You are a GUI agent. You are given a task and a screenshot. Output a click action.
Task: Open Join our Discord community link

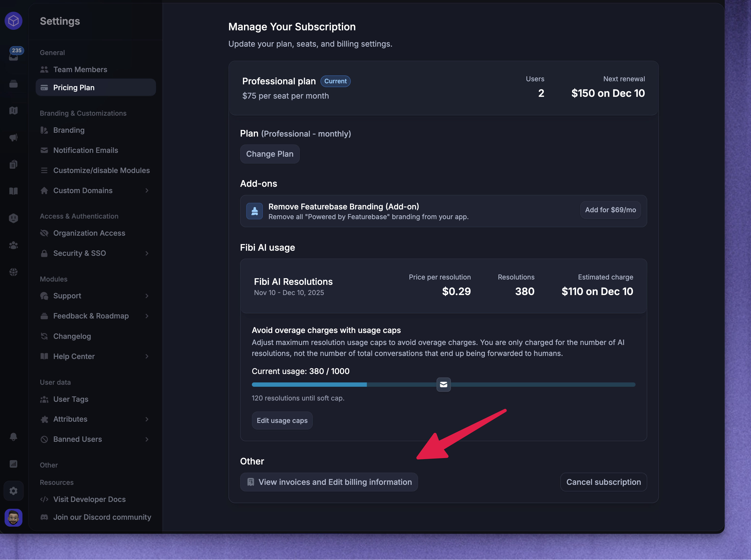tap(96, 517)
